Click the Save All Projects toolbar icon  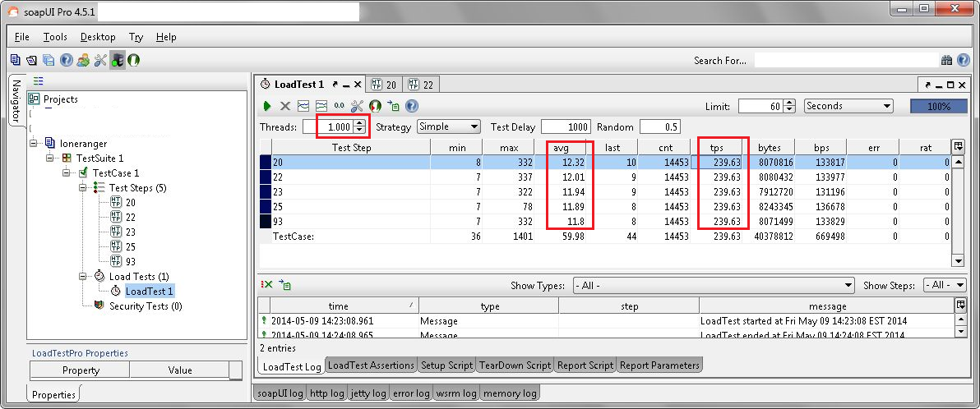[x=49, y=61]
